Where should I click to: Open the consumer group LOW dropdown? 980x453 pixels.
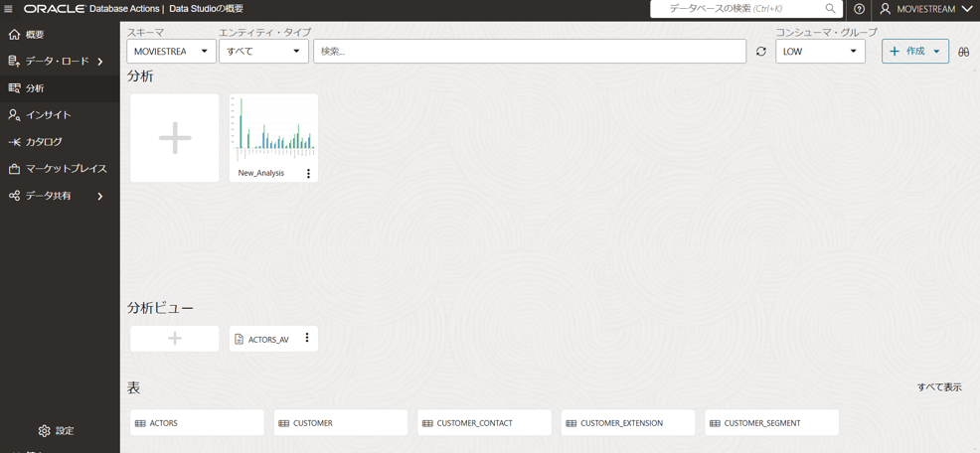[820, 52]
